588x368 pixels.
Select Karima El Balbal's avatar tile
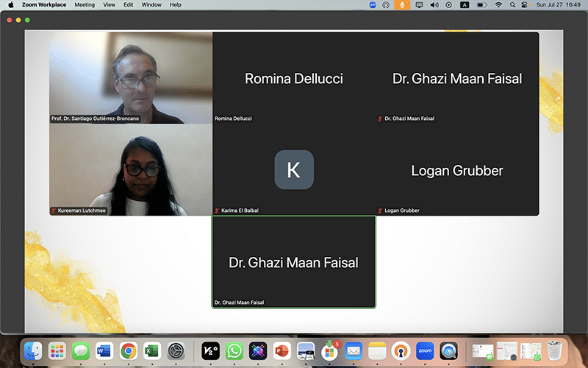click(293, 170)
